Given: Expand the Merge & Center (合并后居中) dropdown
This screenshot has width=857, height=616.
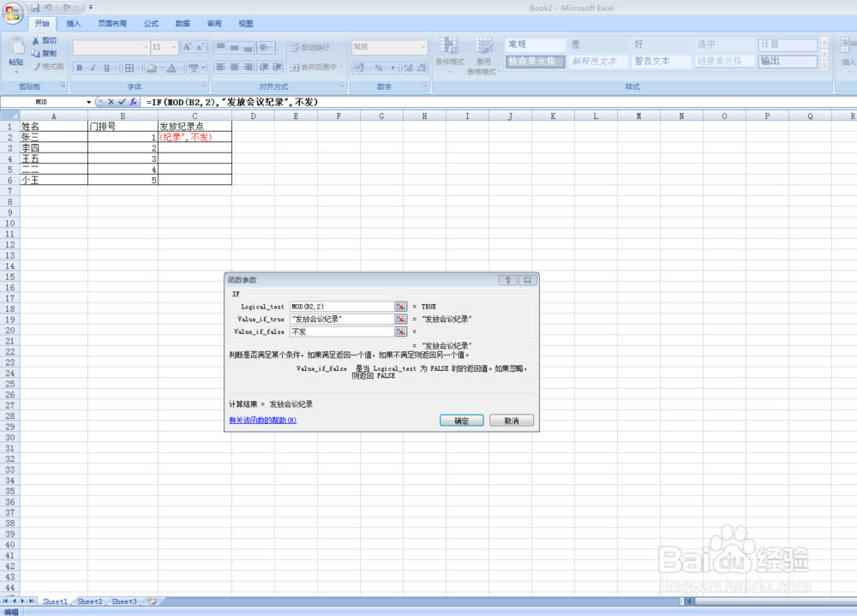Looking at the screenshot, I should click(x=341, y=67).
